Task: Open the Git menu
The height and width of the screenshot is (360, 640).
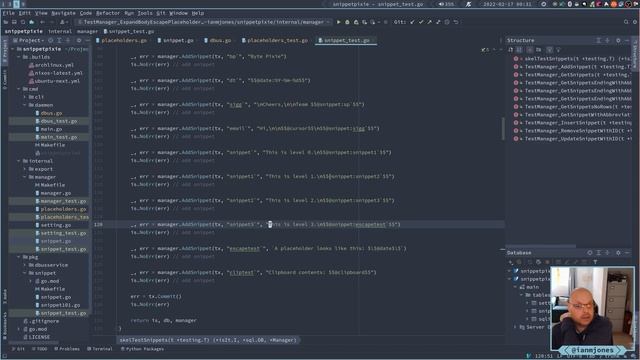Action: [161, 13]
